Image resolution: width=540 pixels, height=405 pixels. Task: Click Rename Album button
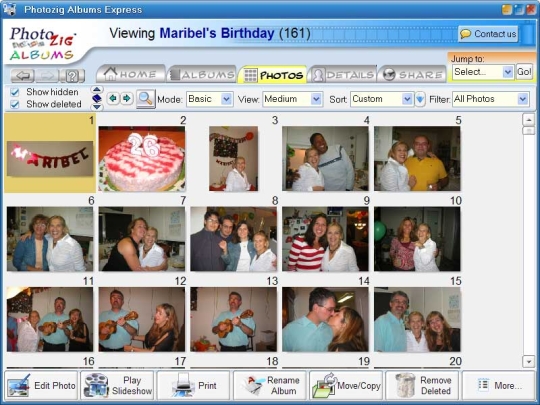click(270, 385)
